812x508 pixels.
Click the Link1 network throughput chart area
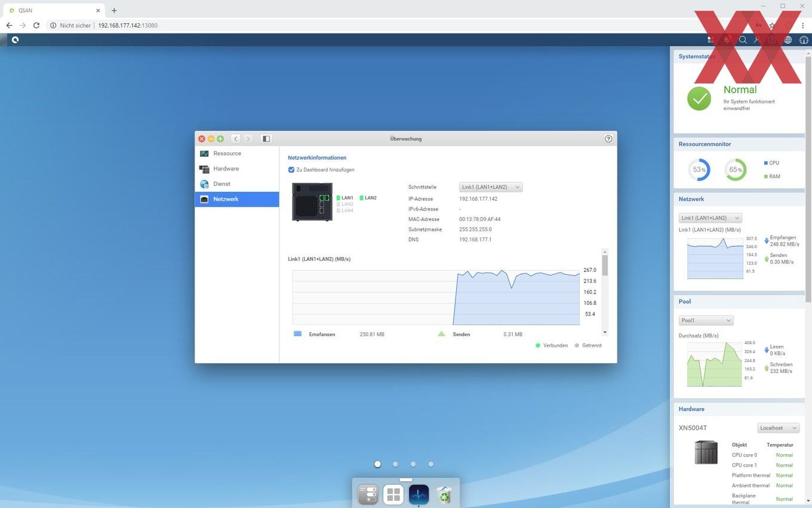(x=436, y=297)
